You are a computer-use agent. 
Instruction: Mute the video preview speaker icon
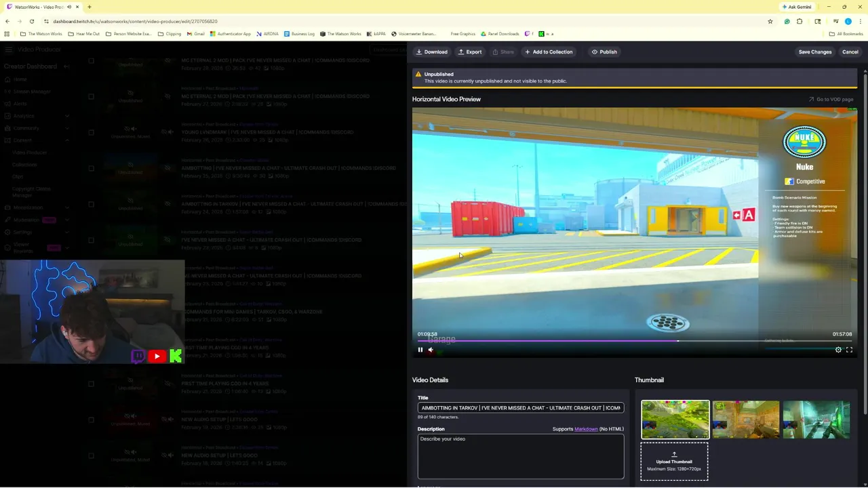click(x=431, y=350)
